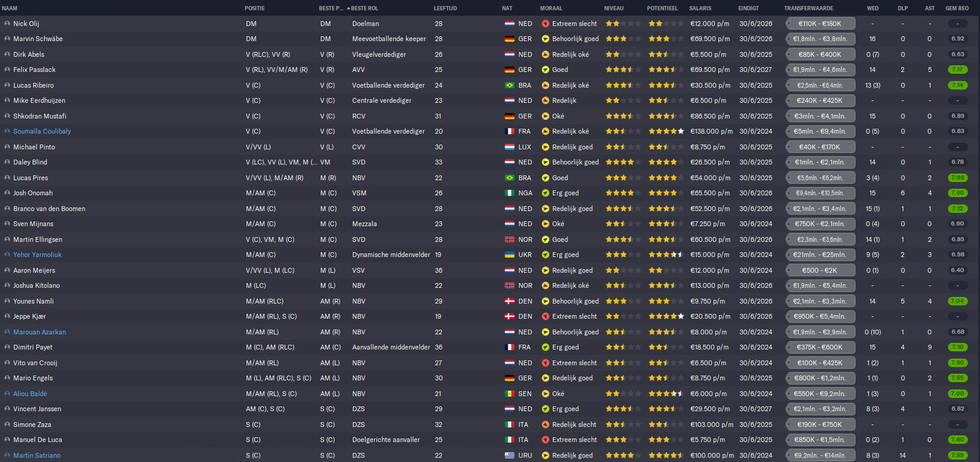
Task: Click morale icon in Josh Onomah row
Action: (x=546, y=193)
